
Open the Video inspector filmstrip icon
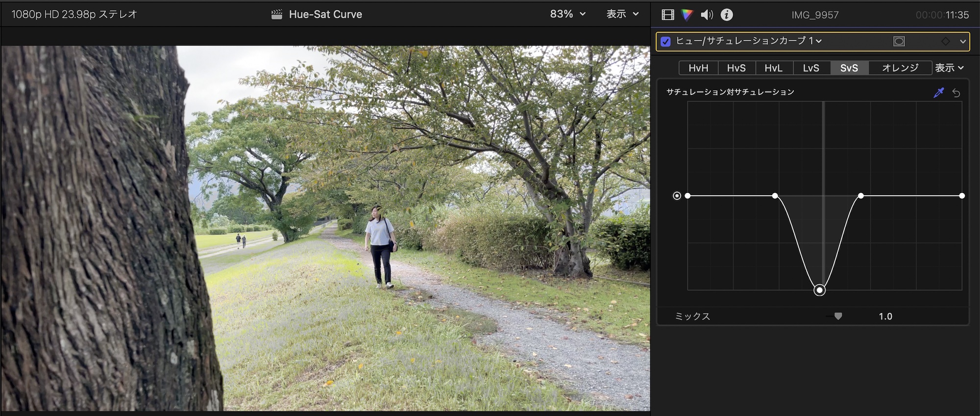(x=667, y=15)
